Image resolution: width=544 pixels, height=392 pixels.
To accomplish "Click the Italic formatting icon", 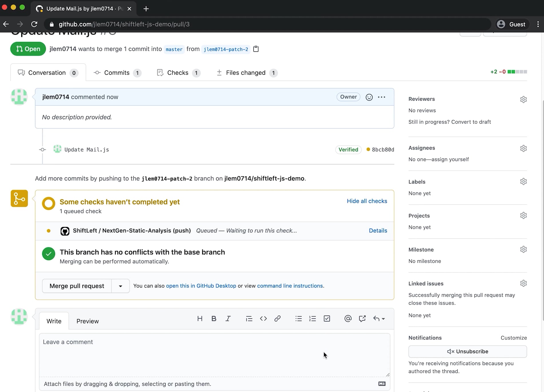I will tap(228, 319).
